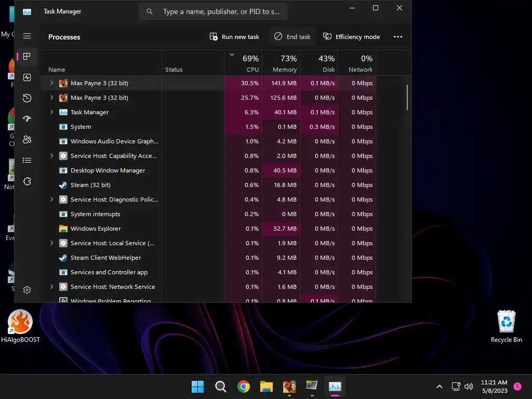Click the magnifier icon in the search box
This screenshot has height=399, width=532.
149,11
